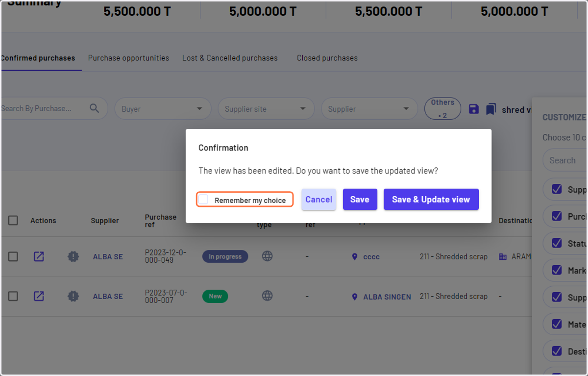Switch to Confirmed purchases tab
The height and width of the screenshot is (376, 588).
(x=38, y=58)
